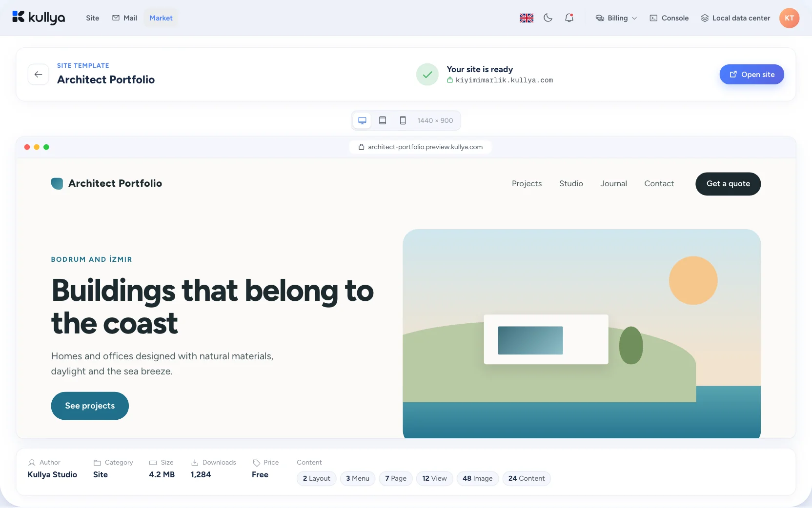Viewport: 812px width, 508px height.
Task: Switch to Market tab
Action: [x=161, y=18]
